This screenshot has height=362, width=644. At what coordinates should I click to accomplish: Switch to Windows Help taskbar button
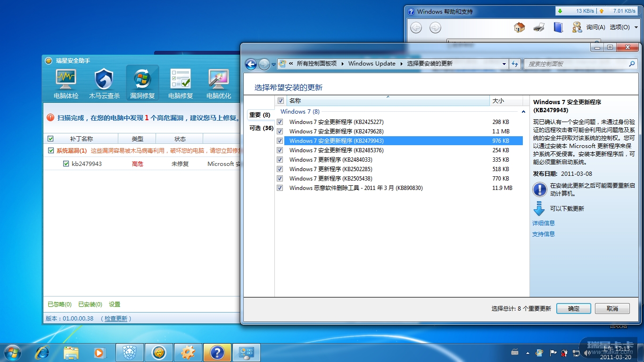tap(217, 352)
